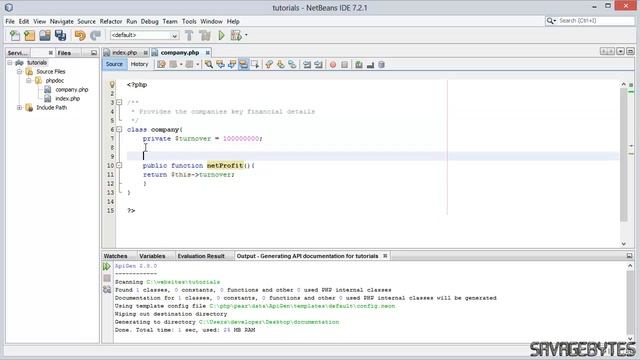Toggle Highlight Search in editor toolbar
Image resolution: width=640 pixels, height=360 pixels.
243,64
